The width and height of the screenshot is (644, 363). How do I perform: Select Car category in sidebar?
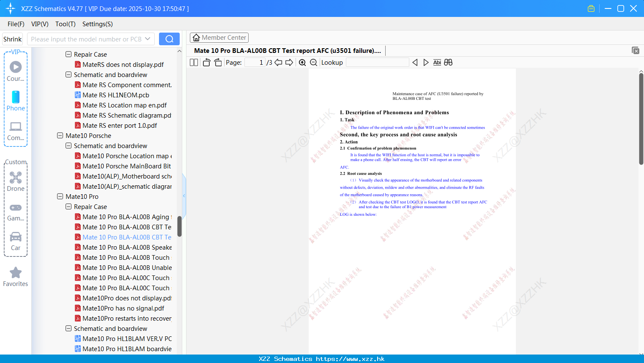click(16, 241)
